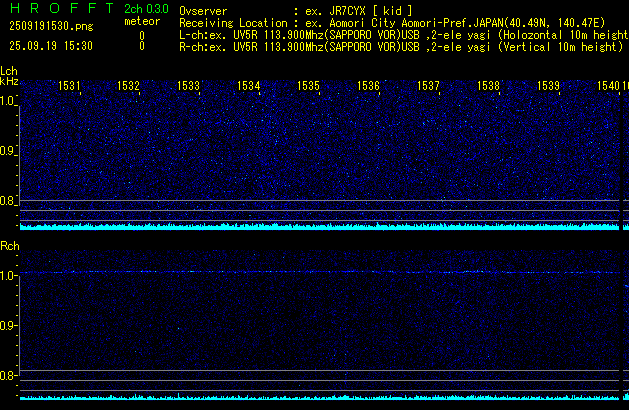
Task: Click the green meteor label
Action: pyautogui.click(x=141, y=21)
